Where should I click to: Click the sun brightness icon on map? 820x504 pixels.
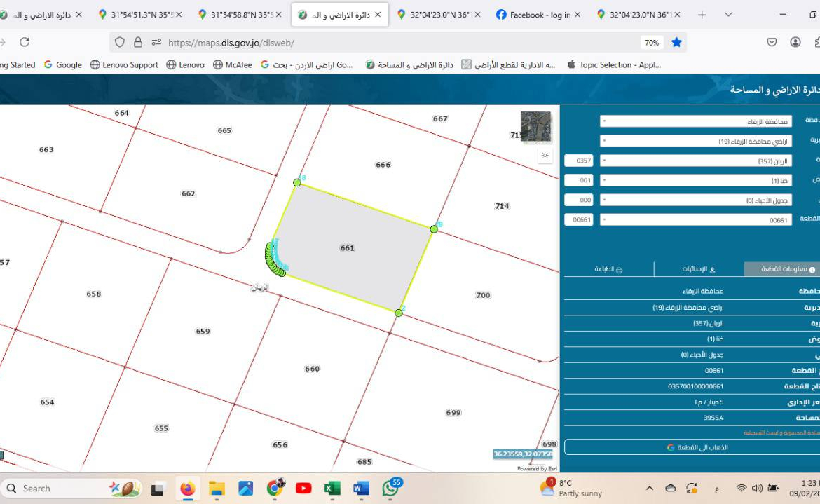pyautogui.click(x=545, y=156)
